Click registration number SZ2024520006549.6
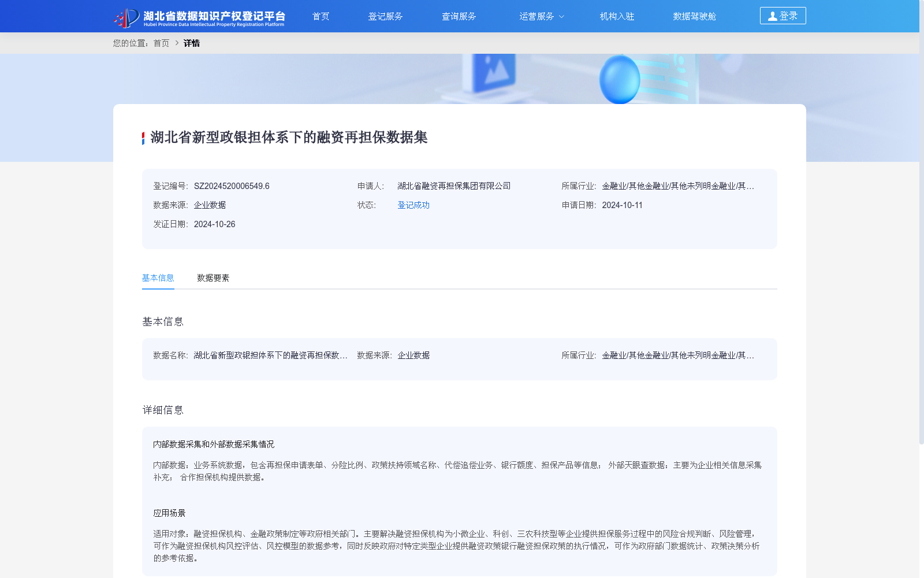Image resolution: width=924 pixels, height=578 pixels. pos(232,186)
